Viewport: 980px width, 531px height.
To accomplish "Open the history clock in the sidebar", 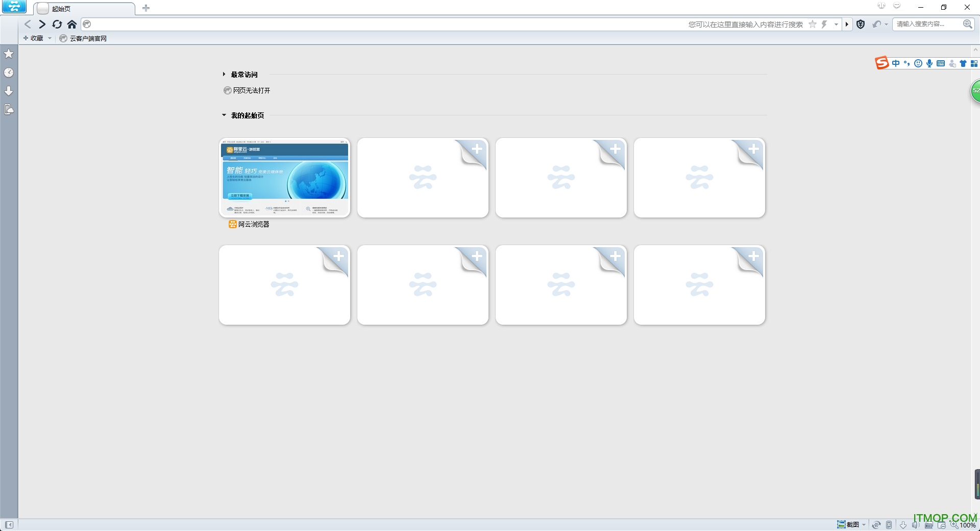I will point(9,73).
